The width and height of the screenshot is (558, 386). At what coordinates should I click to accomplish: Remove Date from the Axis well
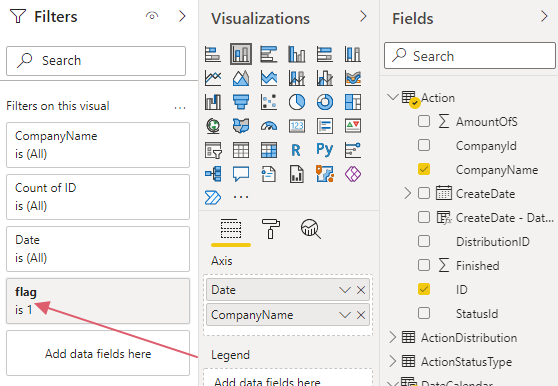click(x=361, y=290)
